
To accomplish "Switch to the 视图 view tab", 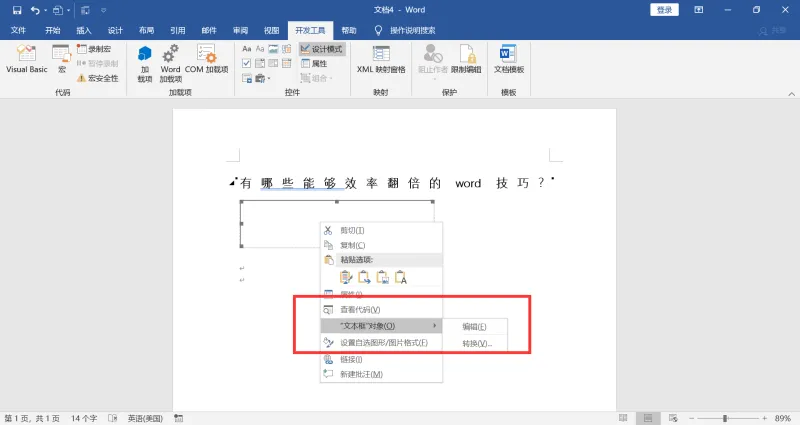I will 271,30.
